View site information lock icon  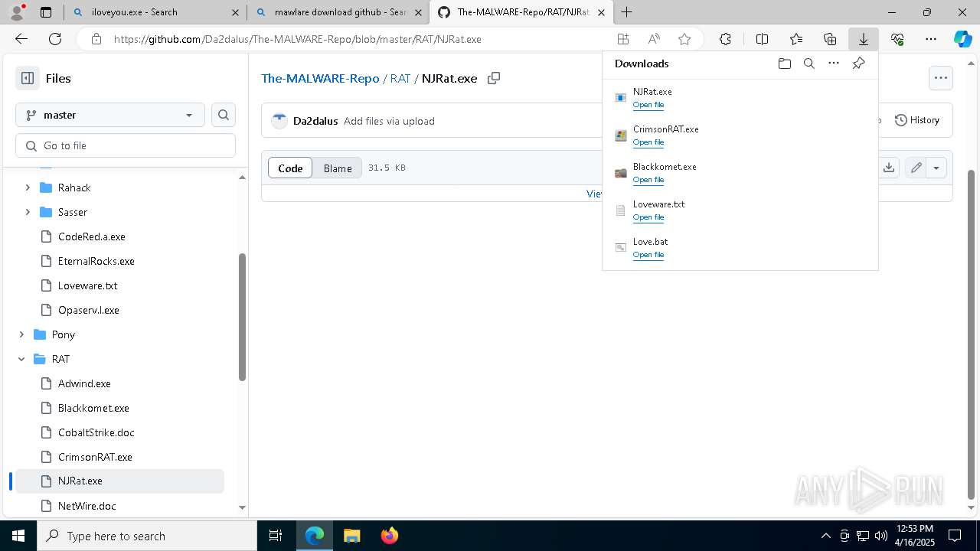[96, 39]
